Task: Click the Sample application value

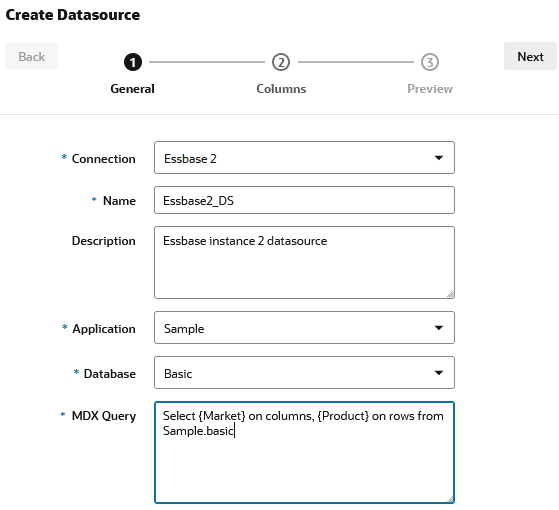Action: click(184, 329)
